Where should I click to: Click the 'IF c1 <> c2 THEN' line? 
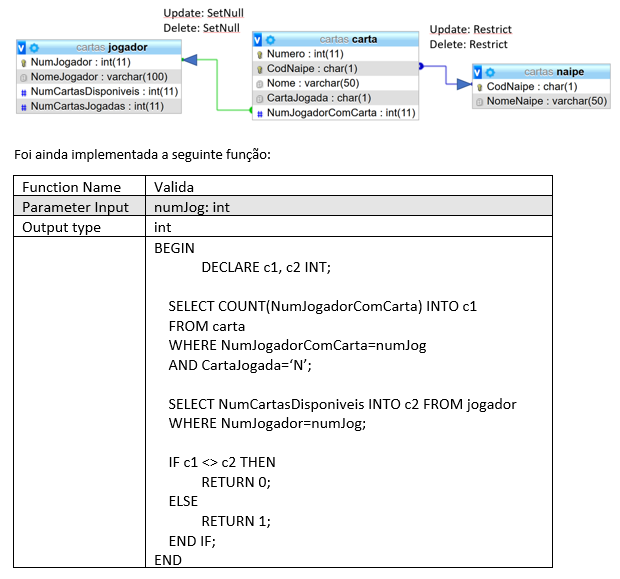pyautogui.click(x=222, y=462)
